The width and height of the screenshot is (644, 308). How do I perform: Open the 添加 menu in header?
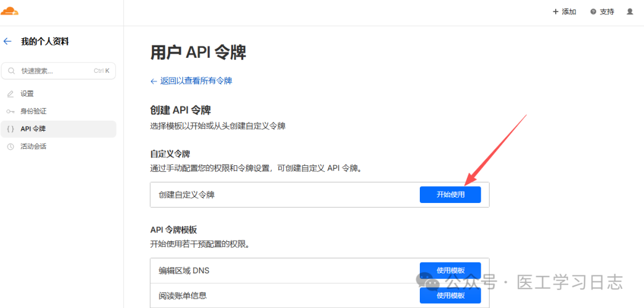click(564, 12)
